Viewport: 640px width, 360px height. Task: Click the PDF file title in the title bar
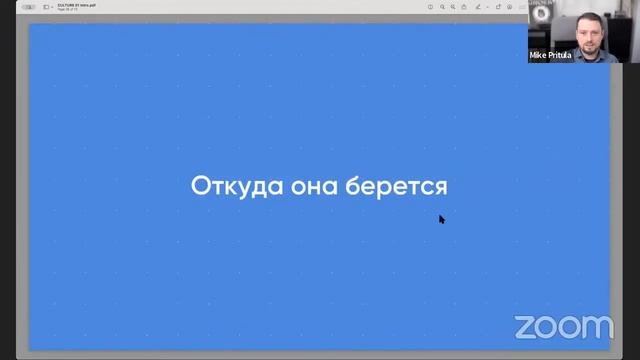pos(76,5)
